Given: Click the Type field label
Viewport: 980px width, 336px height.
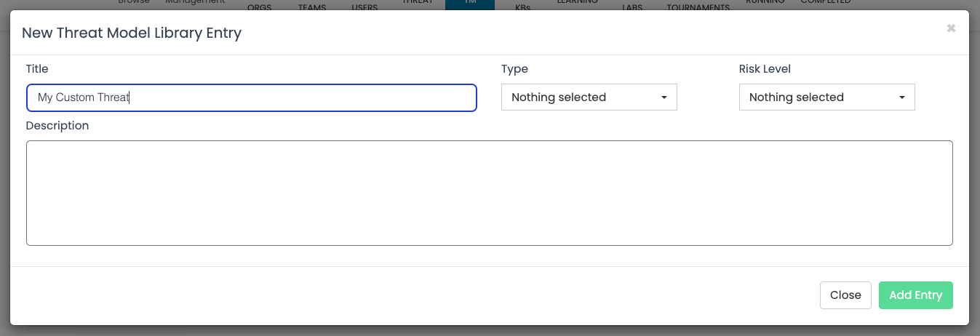Looking at the screenshot, I should (x=514, y=69).
